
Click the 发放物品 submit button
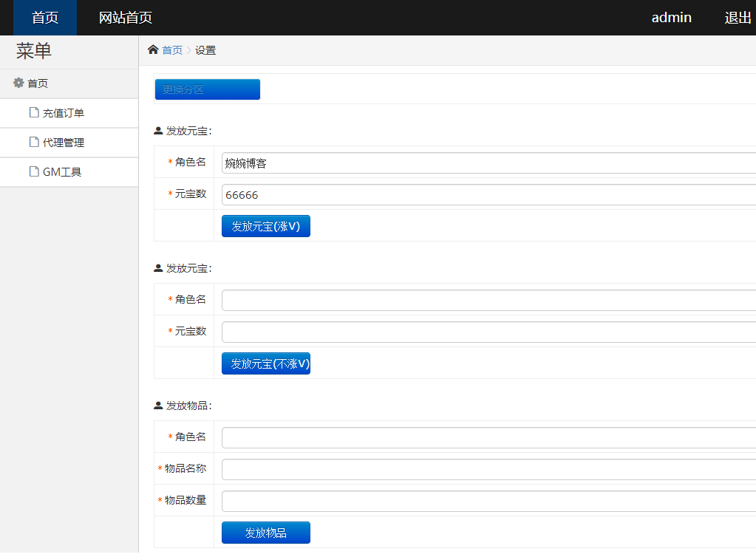(x=265, y=532)
